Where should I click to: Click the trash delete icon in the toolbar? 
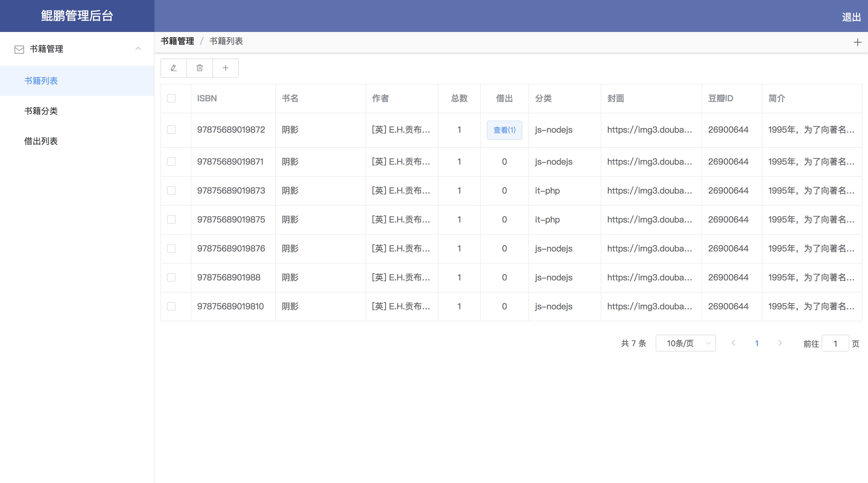coord(199,68)
